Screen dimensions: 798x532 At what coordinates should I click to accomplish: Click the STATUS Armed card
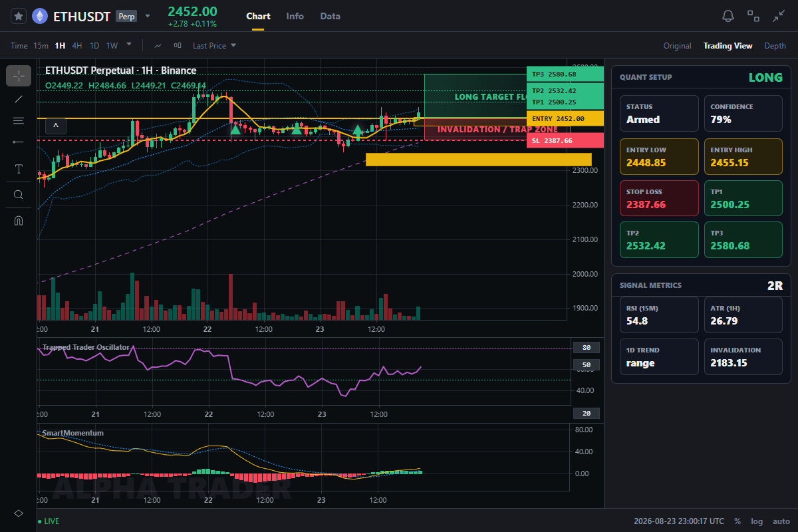(x=659, y=113)
